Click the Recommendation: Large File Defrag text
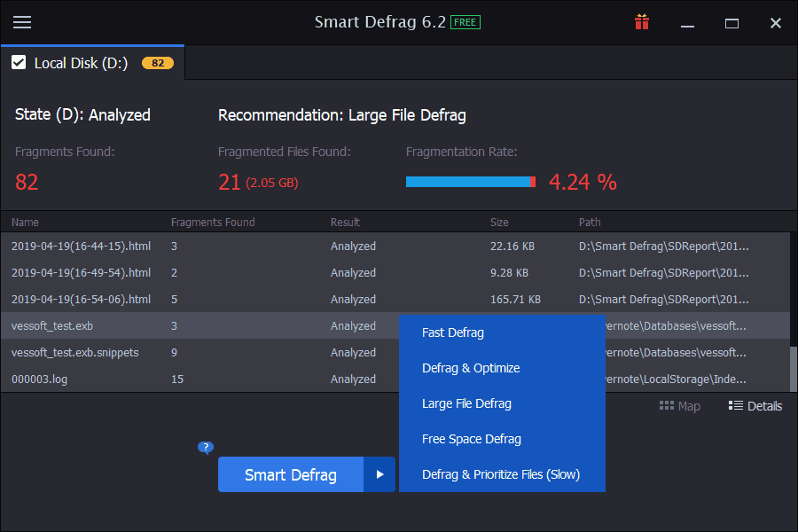The image size is (798, 532). pos(342,115)
